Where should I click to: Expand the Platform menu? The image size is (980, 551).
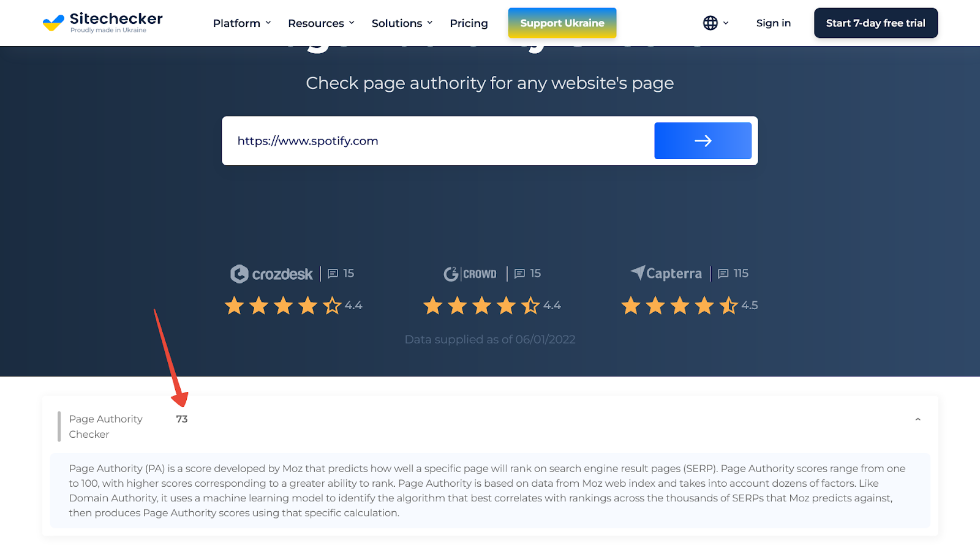click(x=242, y=23)
